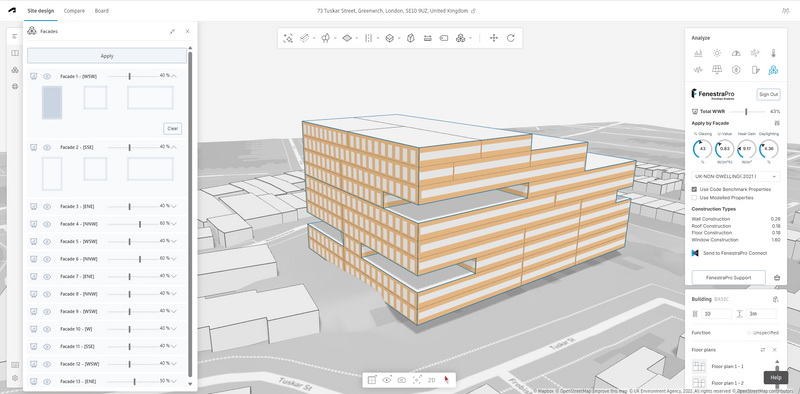This screenshot has height=394, width=800.
Task: Click the 3D box volume tool
Action: pos(389,38)
